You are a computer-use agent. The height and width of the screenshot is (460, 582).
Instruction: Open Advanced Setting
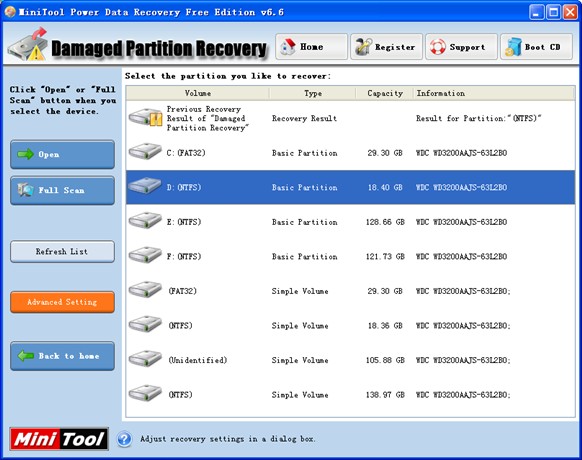pos(62,302)
